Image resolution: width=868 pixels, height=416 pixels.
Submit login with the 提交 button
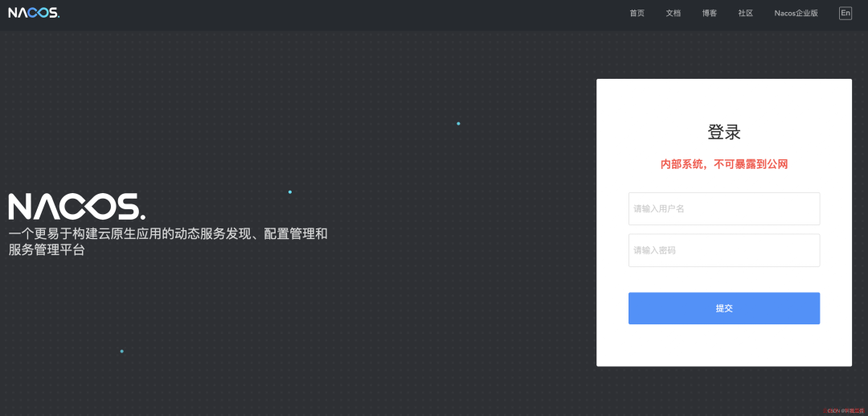click(724, 308)
